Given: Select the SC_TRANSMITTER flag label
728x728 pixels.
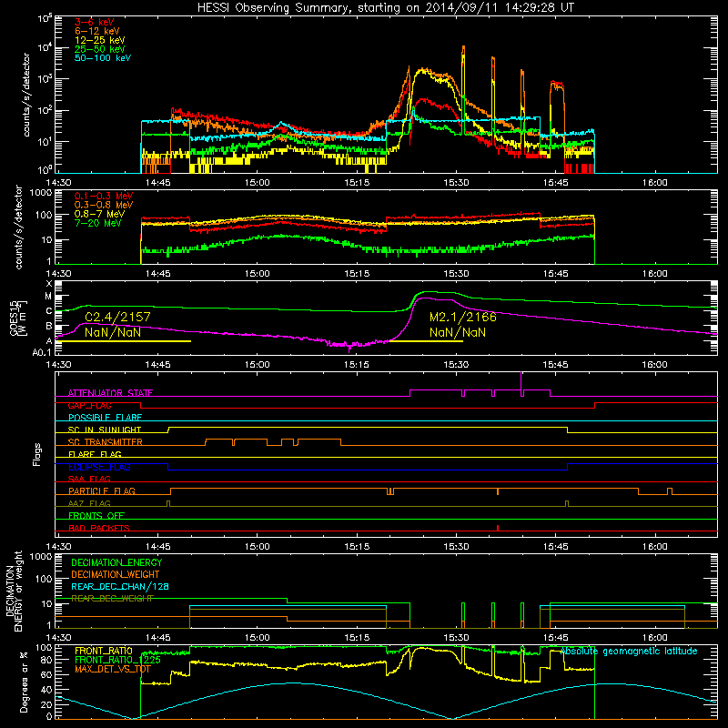Looking at the screenshot, I should pos(105,441).
